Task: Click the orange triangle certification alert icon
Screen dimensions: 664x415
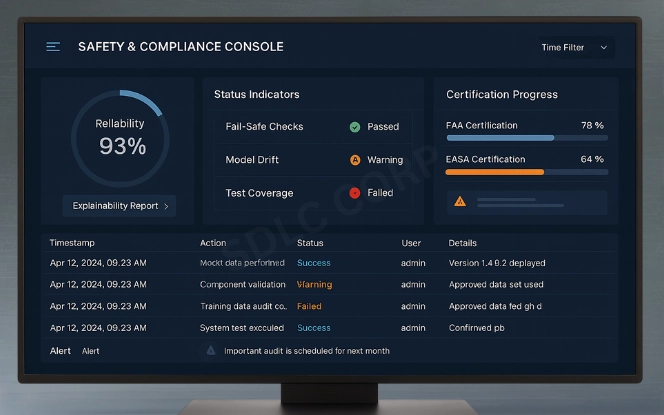Action: 460,201
